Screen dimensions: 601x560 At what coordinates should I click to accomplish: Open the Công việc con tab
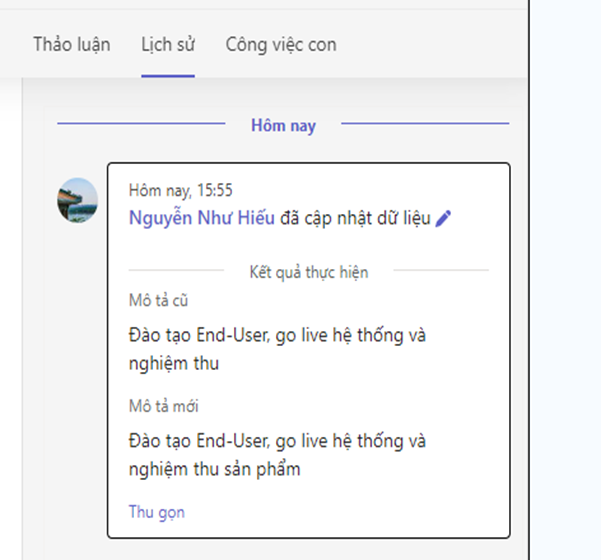pos(280,44)
